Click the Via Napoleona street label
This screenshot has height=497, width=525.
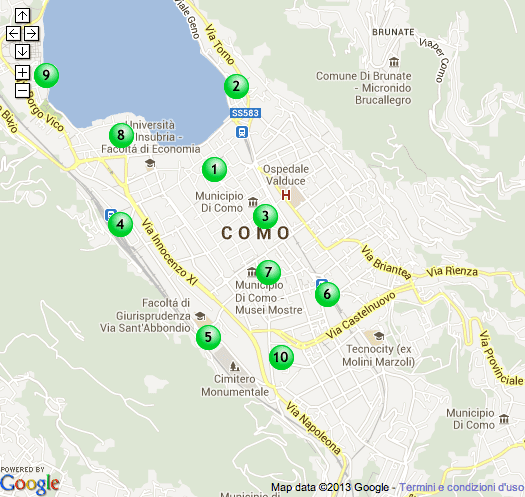[x=313, y=428]
